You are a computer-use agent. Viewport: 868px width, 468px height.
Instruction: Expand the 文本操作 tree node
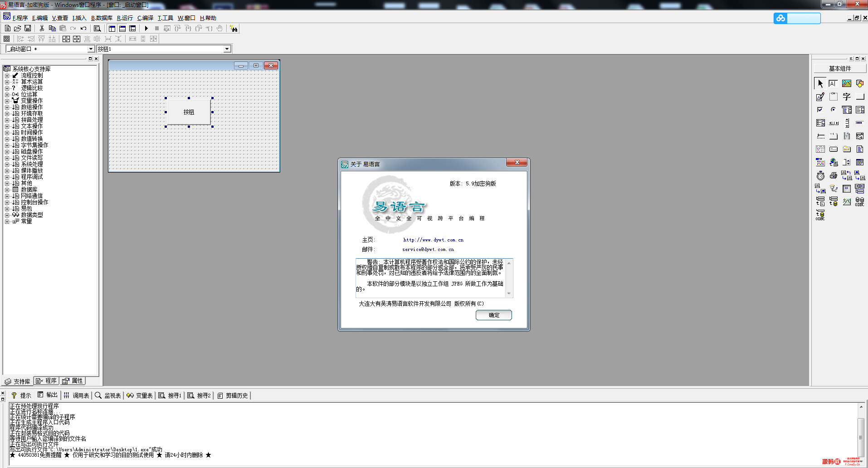pos(7,126)
